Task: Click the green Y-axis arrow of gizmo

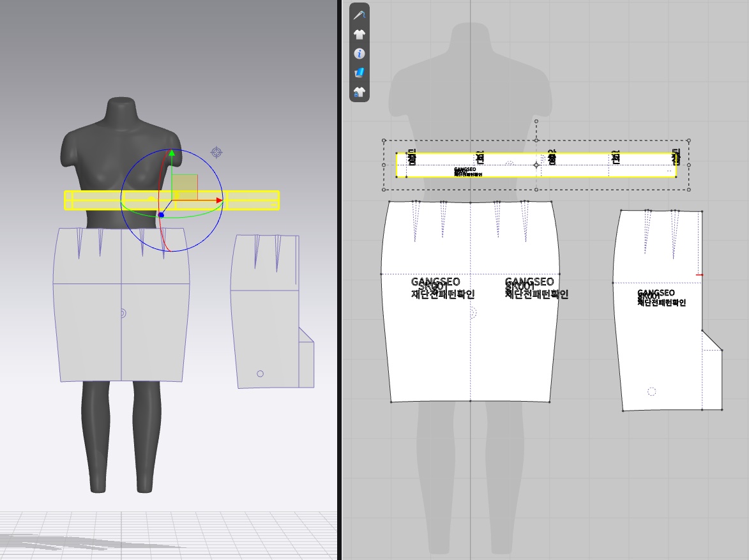Action: click(x=172, y=154)
